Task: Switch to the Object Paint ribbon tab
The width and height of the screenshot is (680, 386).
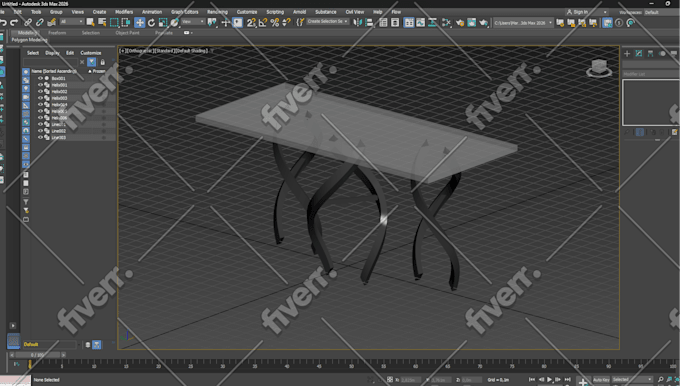Action: pyautogui.click(x=128, y=33)
